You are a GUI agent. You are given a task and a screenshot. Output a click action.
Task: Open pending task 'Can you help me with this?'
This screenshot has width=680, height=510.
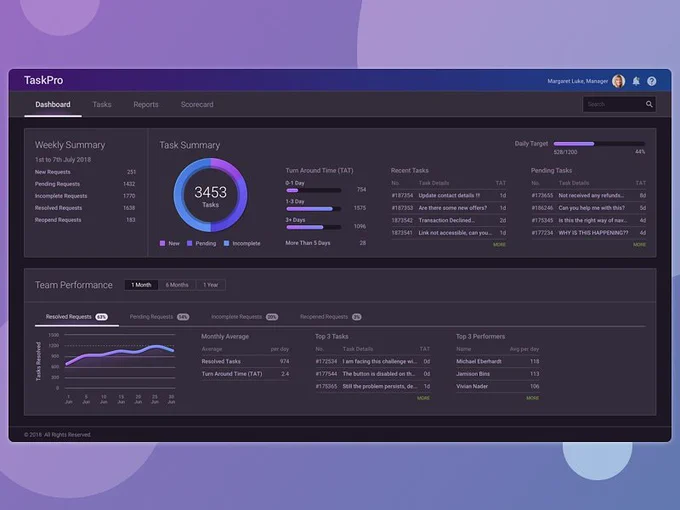[589, 208]
